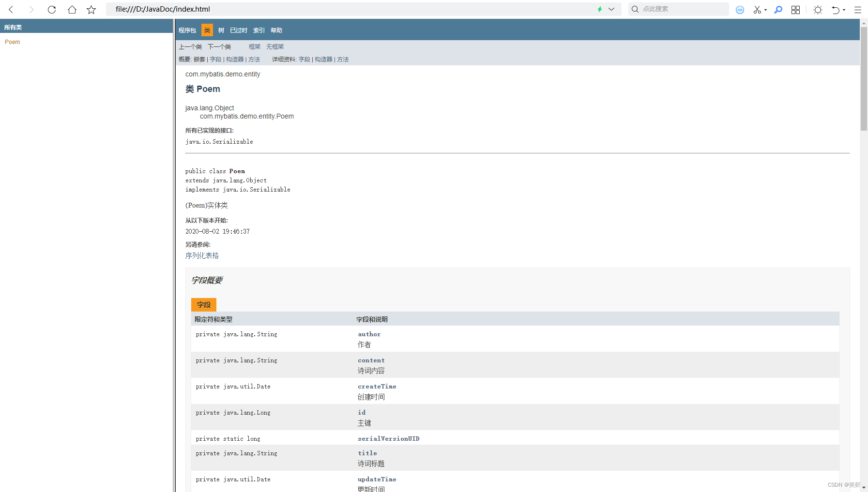Expand the dropdown beside the undo icon

pos(844,10)
